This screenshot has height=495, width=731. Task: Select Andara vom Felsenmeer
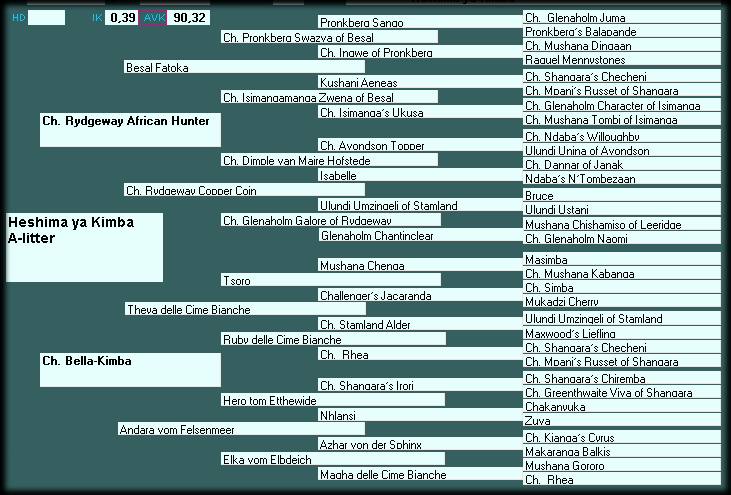241,429
